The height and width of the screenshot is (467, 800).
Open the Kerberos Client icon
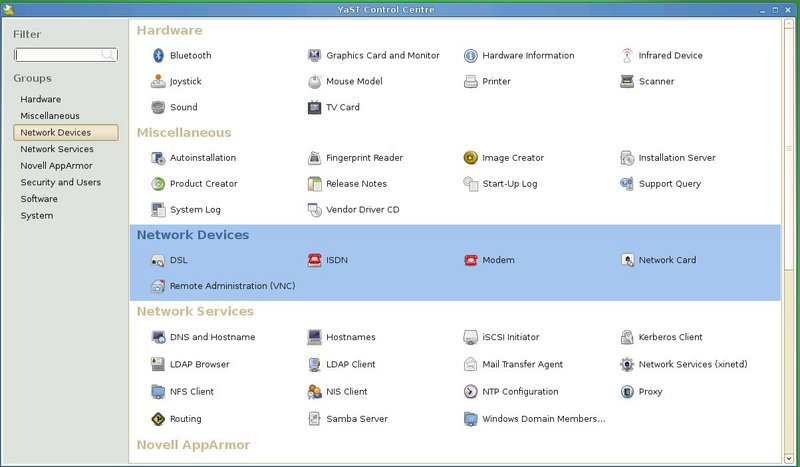pyautogui.click(x=627, y=337)
